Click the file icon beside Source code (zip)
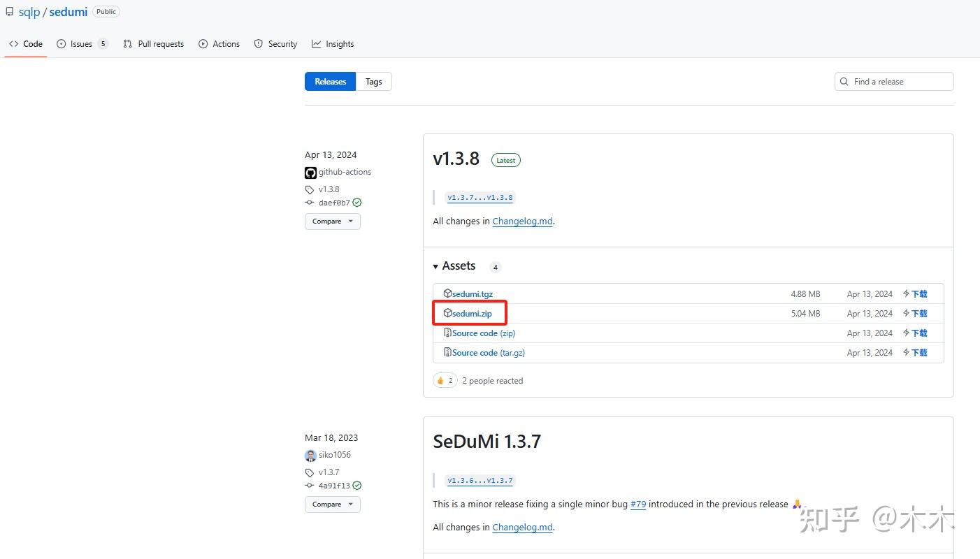 447,333
